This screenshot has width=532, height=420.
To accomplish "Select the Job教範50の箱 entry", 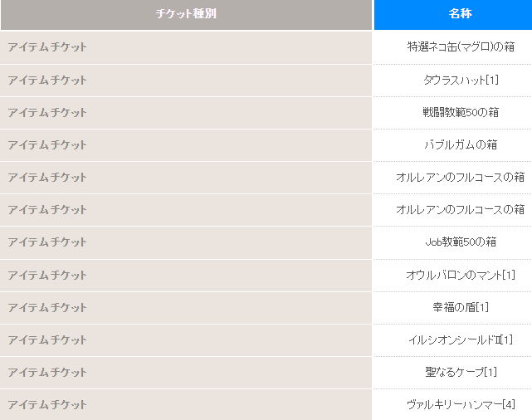I will click(461, 242).
